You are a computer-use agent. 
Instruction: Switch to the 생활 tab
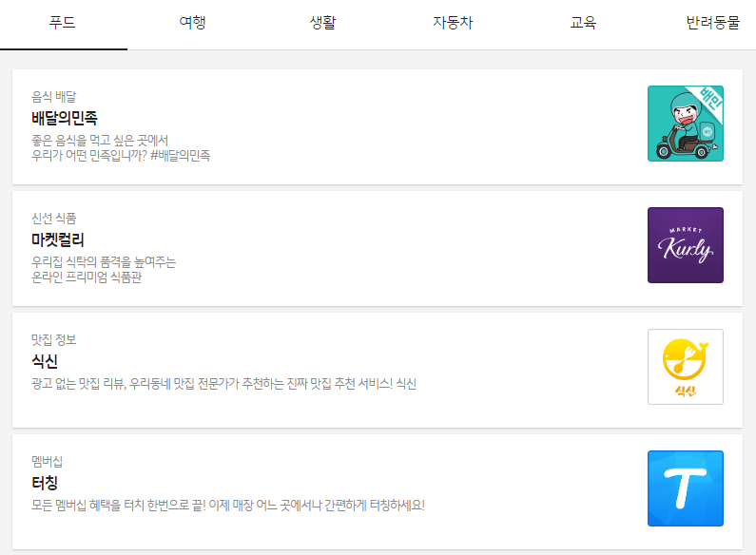[x=322, y=23]
